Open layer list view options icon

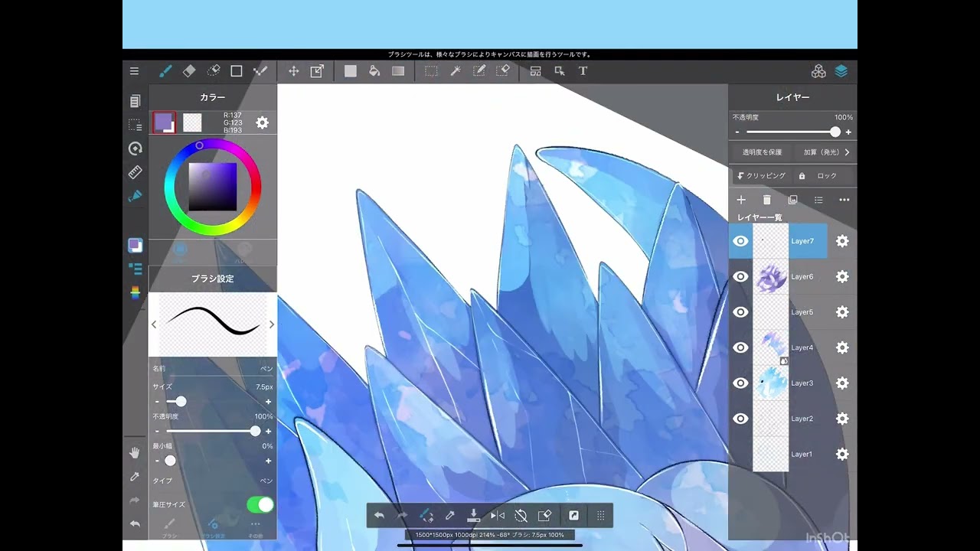pyautogui.click(x=818, y=200)
